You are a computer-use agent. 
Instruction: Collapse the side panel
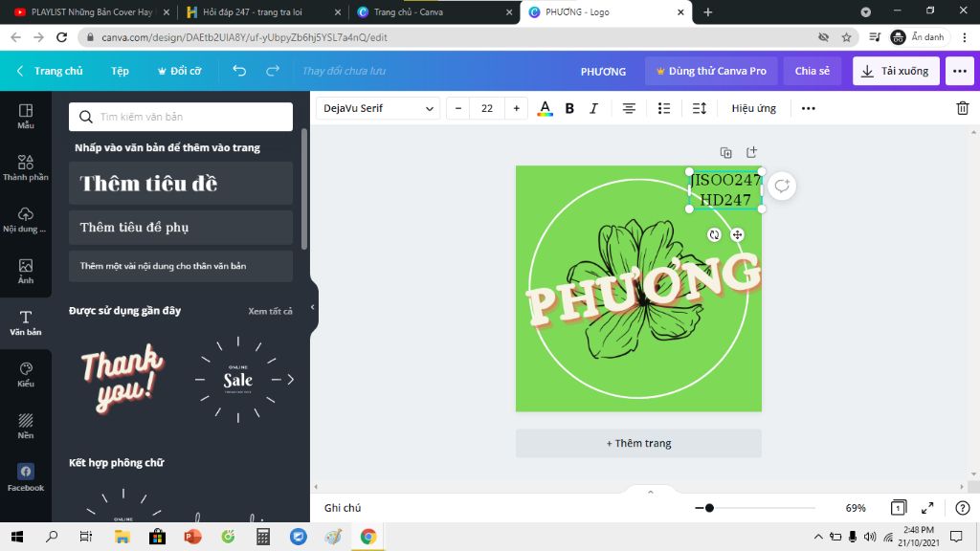click(313, 307)
